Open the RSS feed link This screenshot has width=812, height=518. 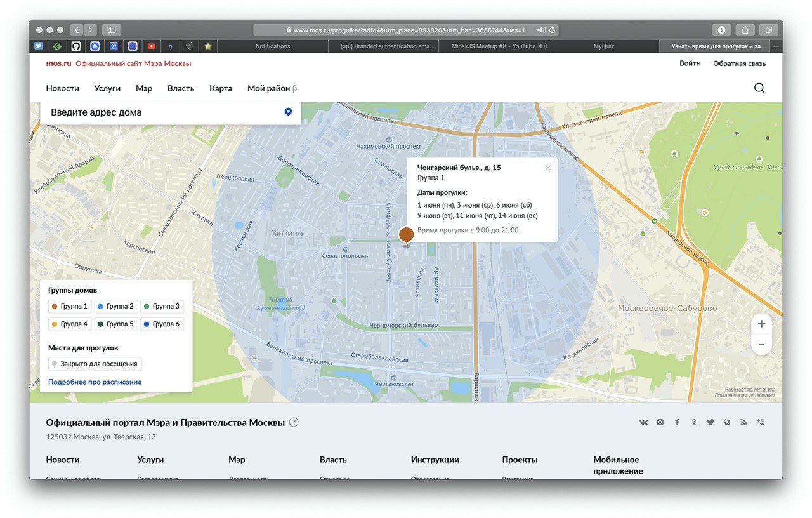743,422
